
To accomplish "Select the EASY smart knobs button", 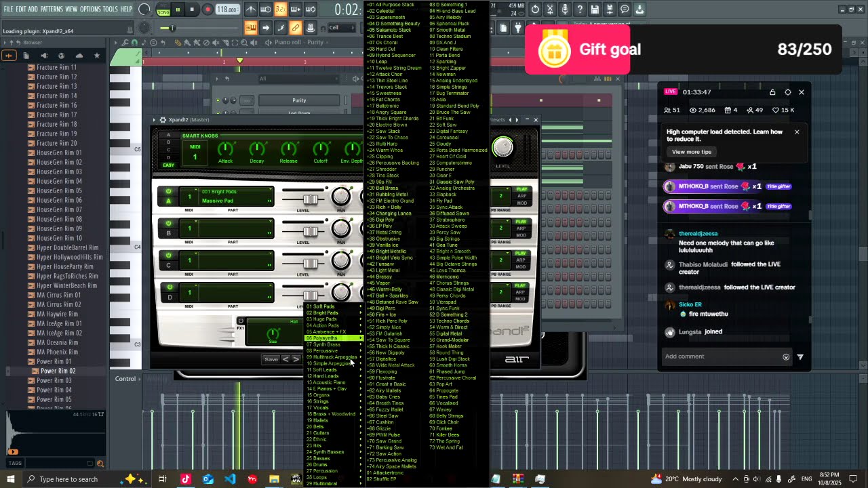I will tap(169, 165).
